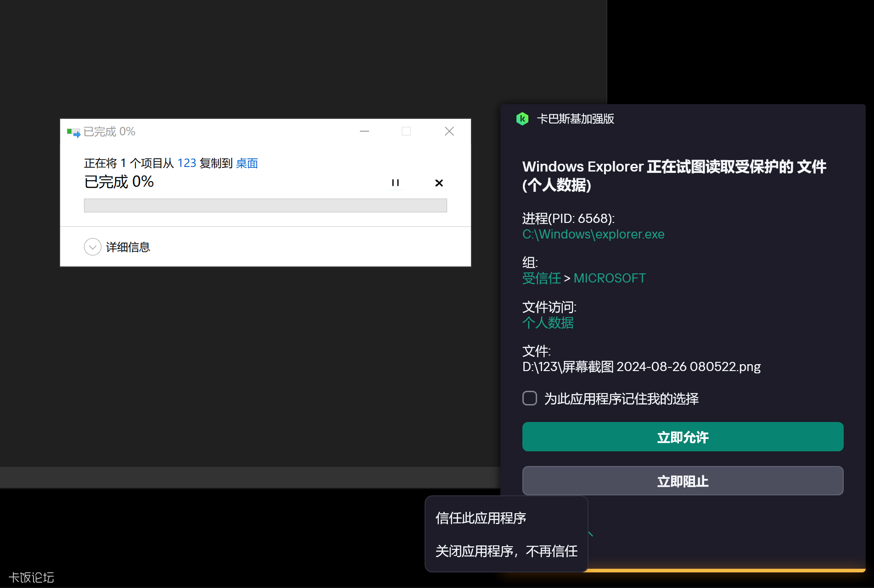
Task: Cancel the copy with the X beside pause
Action: coord(439,183)
